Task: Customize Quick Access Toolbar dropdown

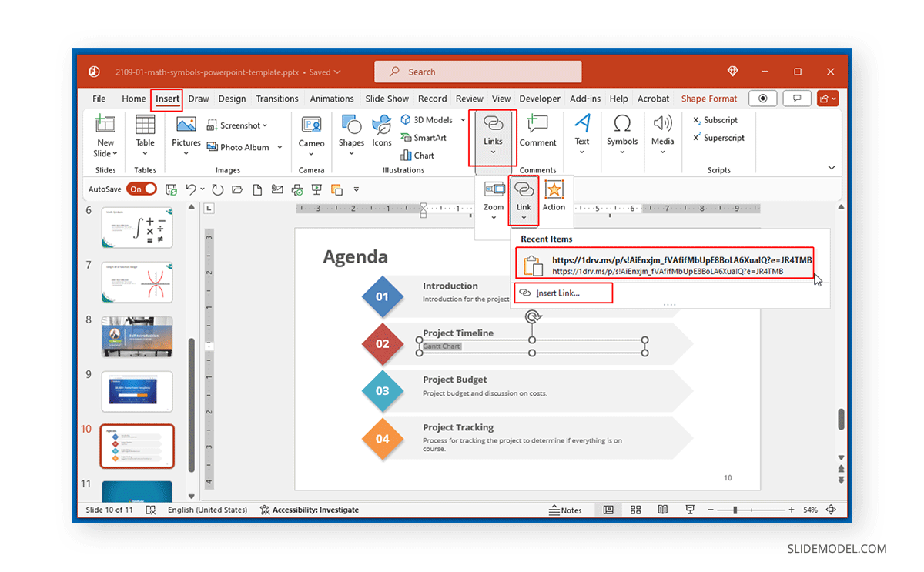Action: [357, 189]
